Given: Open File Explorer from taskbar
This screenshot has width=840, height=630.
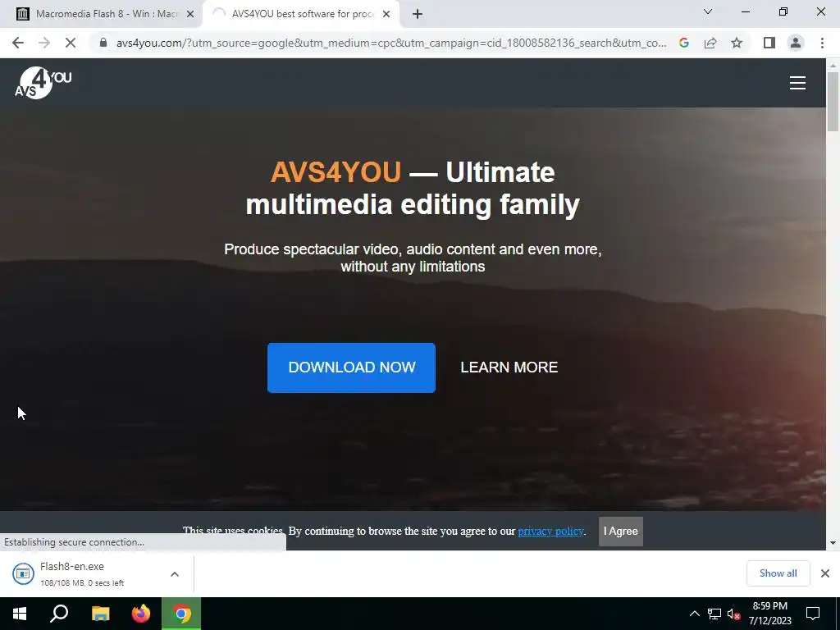Looking at the screenshot, I should pos(100,614).
